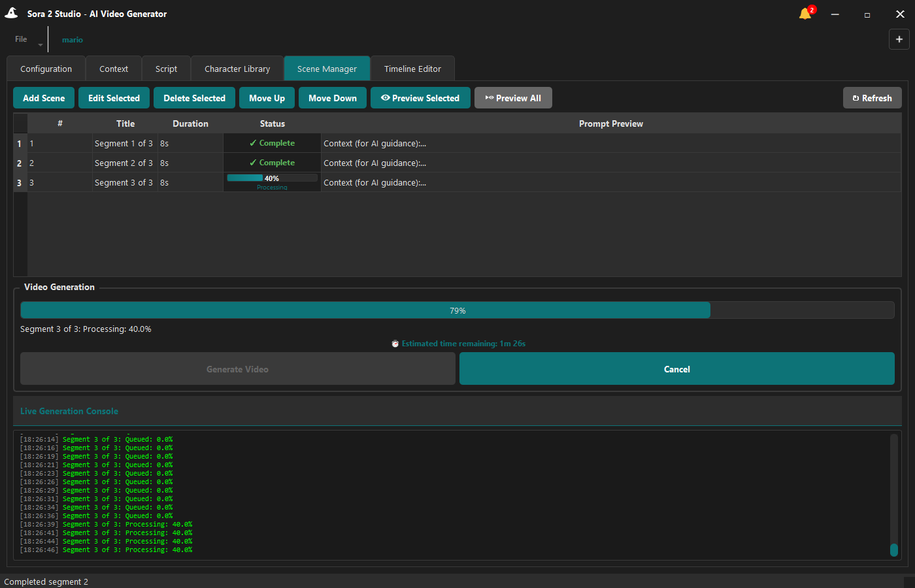The width and height of the screenshot is (915, 588).
Task: Click the eye icon on Preview Selected
Action: pos(386,98)
